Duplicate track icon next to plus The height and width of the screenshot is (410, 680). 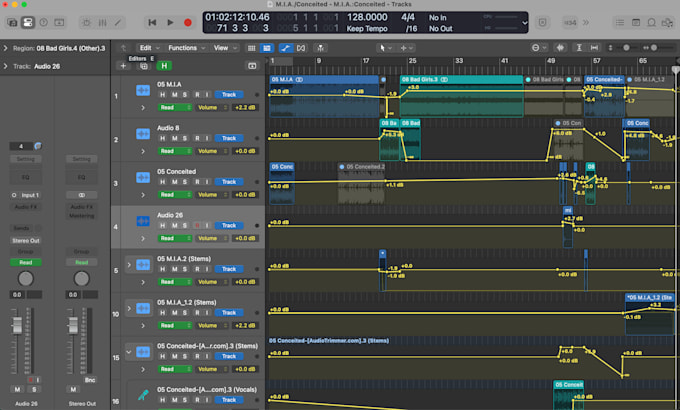point(144,66)
